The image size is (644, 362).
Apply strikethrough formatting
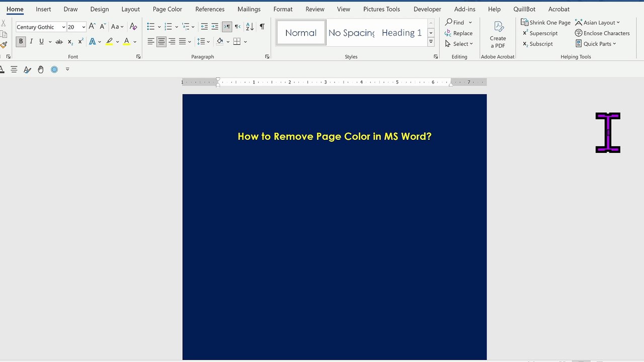(x=59, y=42)
